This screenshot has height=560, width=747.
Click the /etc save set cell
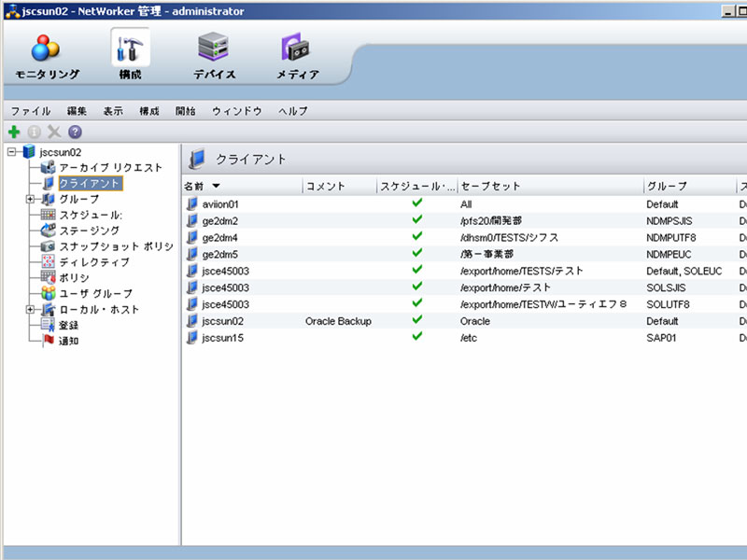[x=469, y=338]
